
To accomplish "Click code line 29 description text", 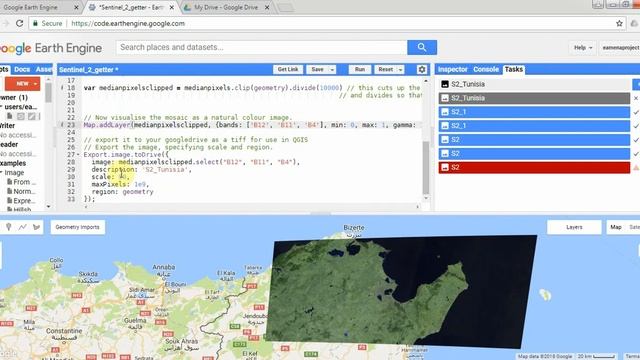I will (141, 169).
